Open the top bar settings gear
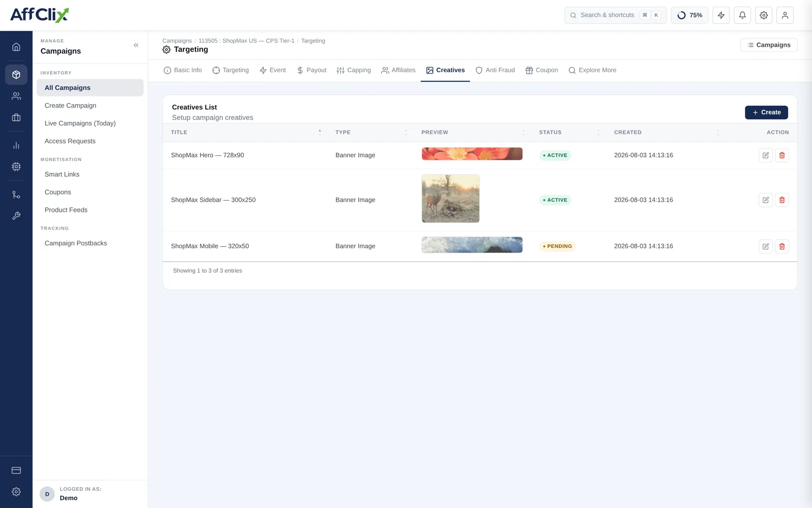 tap(764, 15)
